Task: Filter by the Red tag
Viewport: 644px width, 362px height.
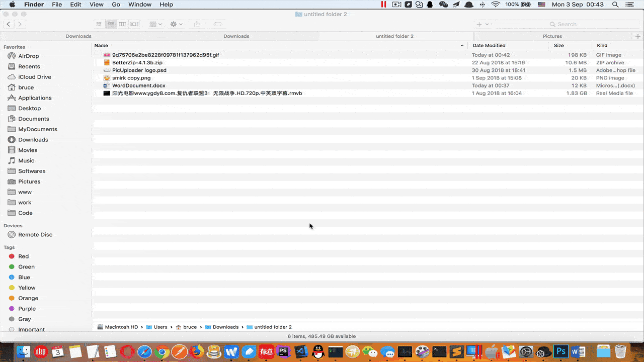Action: pyautogui.click(x=23, y=256)
